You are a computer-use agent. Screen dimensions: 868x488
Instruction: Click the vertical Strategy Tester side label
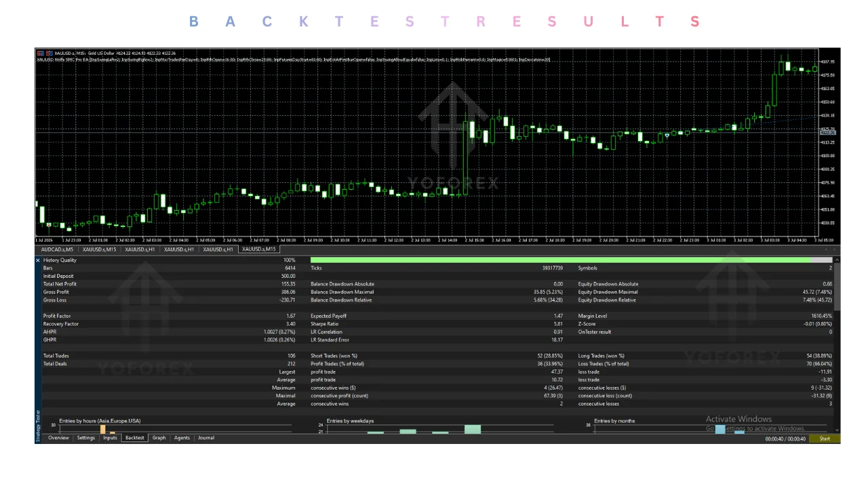38,426
